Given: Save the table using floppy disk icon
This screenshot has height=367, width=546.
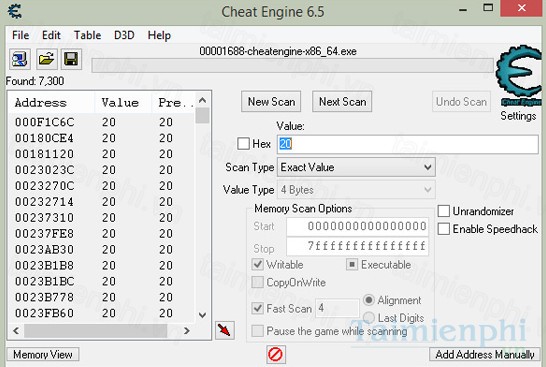Looking at the screenshot, I should tap(71, 59).
